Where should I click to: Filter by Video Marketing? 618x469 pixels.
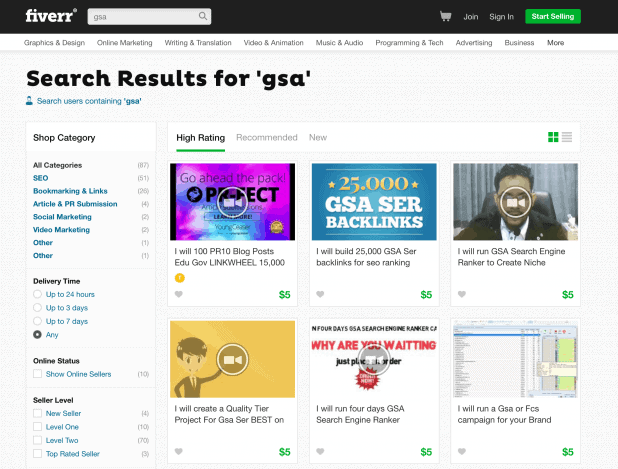[61, 230]
